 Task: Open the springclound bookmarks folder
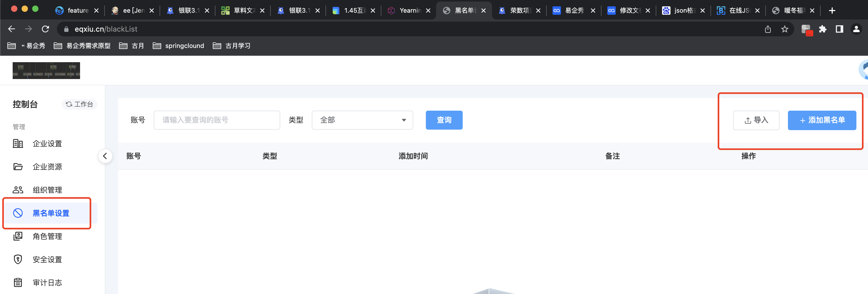[179, 46]
